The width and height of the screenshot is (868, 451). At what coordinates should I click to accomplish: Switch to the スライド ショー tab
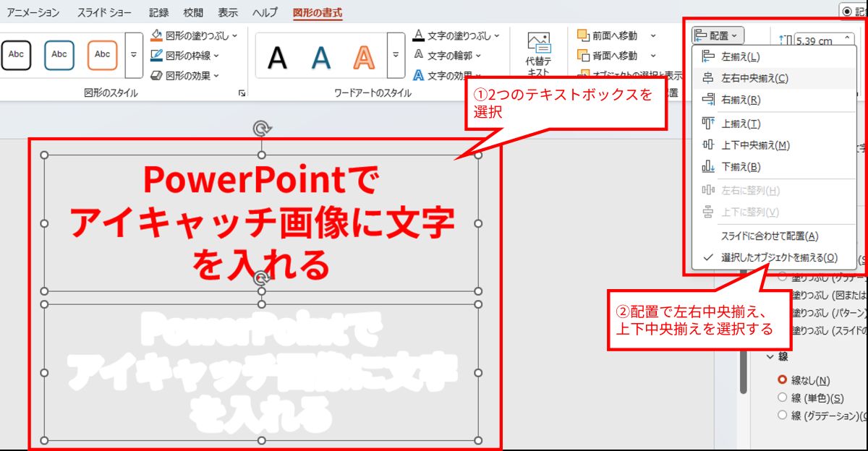107,12
